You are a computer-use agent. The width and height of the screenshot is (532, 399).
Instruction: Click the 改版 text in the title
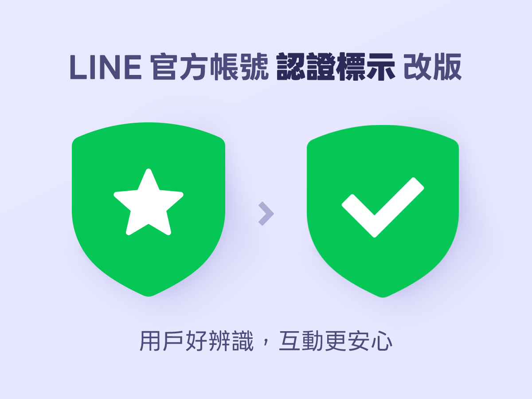pos(433,68)
